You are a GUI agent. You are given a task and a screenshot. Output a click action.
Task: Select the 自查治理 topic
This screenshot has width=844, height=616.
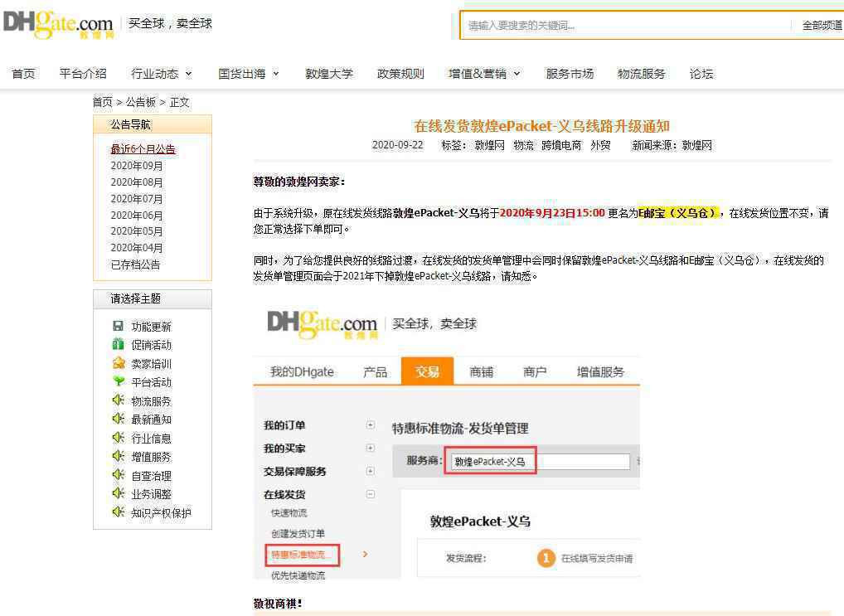click(151, 475)
